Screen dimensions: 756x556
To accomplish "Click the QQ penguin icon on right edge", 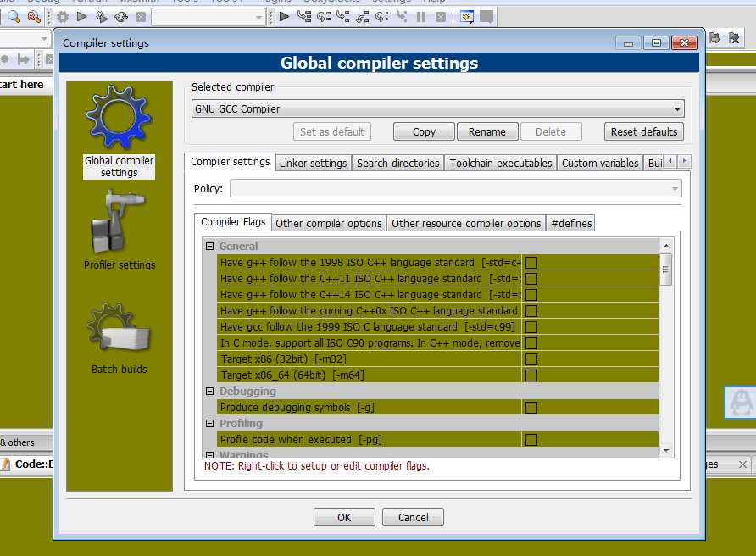I will tap(741, 403).
